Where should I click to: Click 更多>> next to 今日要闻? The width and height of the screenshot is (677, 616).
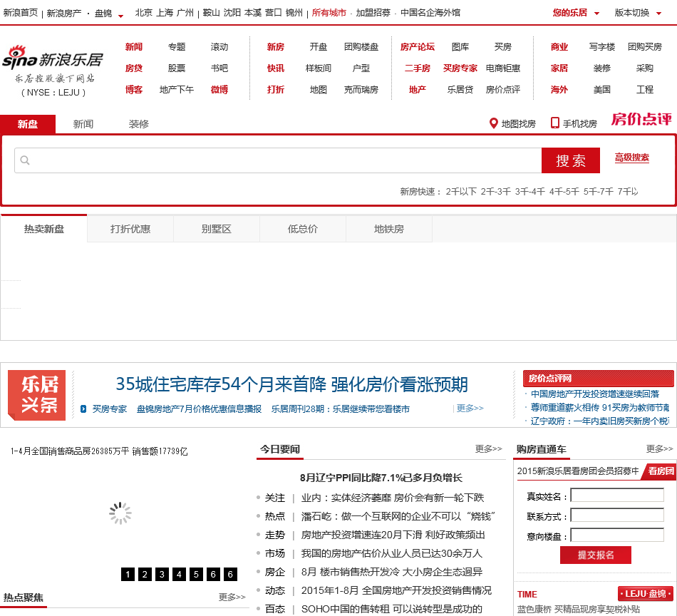coord(488,449)
